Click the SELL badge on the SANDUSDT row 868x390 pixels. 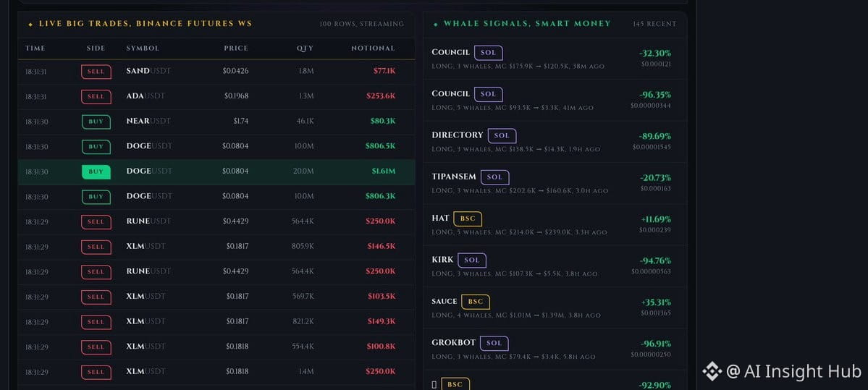pos(96,72)
